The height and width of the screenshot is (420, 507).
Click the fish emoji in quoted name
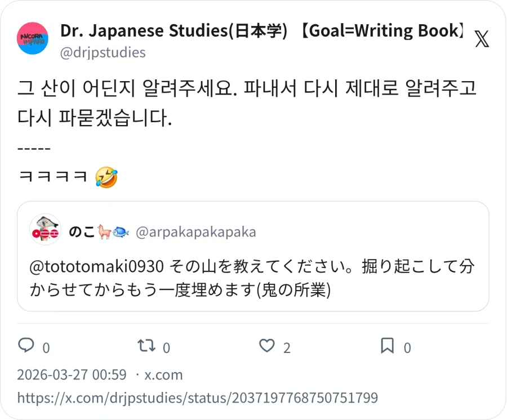tap(121, 232)
